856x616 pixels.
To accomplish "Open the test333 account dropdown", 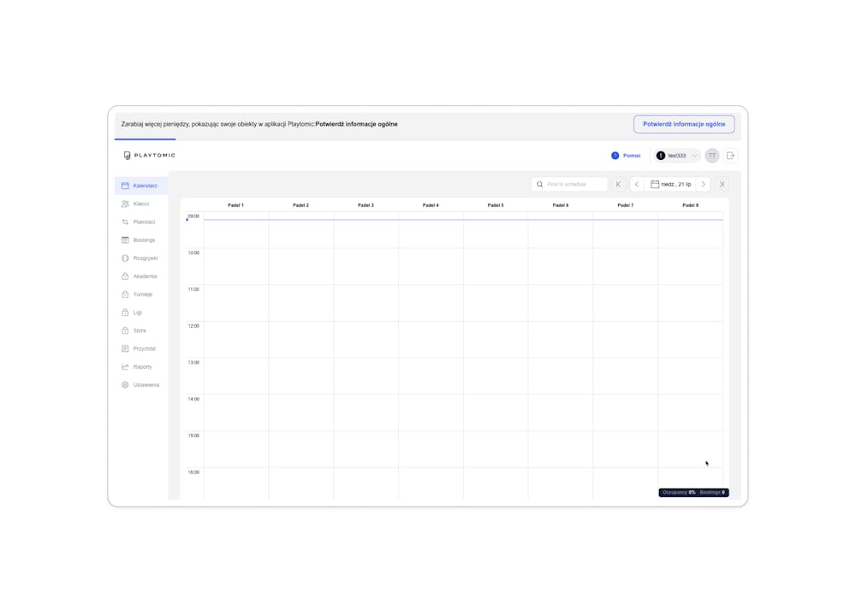I will coord(676,155).
